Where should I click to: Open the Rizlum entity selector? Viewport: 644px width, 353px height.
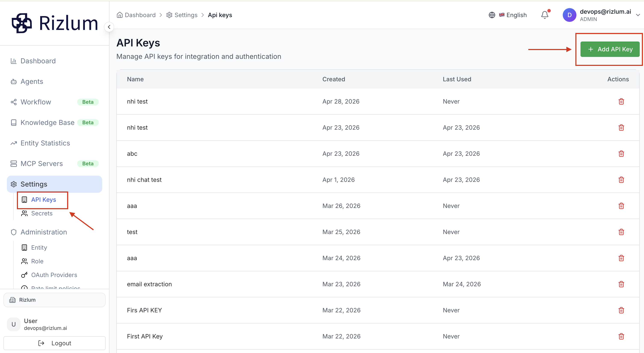(x=55, y=300)
